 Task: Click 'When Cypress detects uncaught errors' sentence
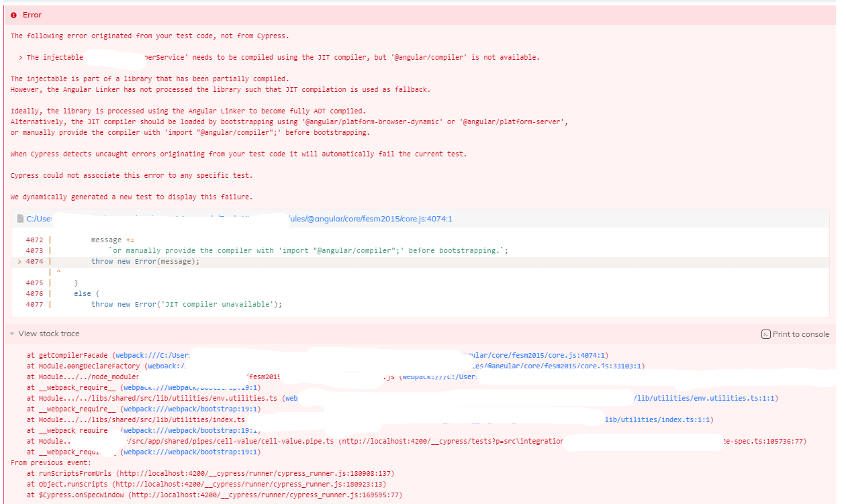(x=238, y=154)
